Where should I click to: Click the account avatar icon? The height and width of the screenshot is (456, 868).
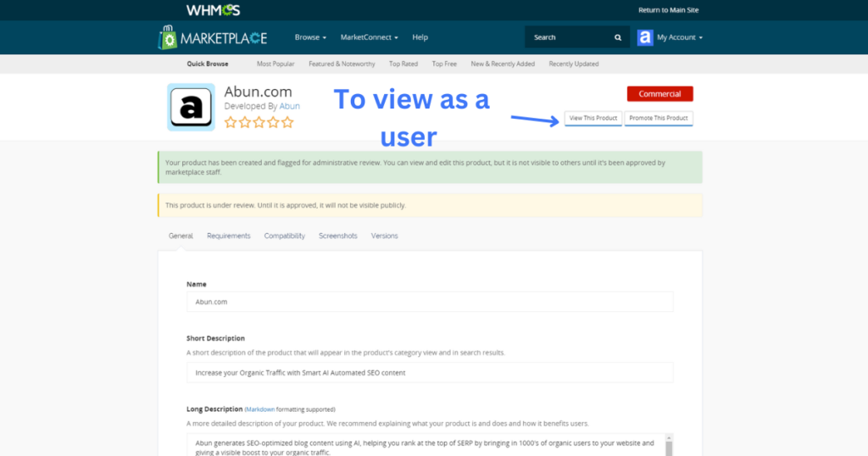pos(645,37)
